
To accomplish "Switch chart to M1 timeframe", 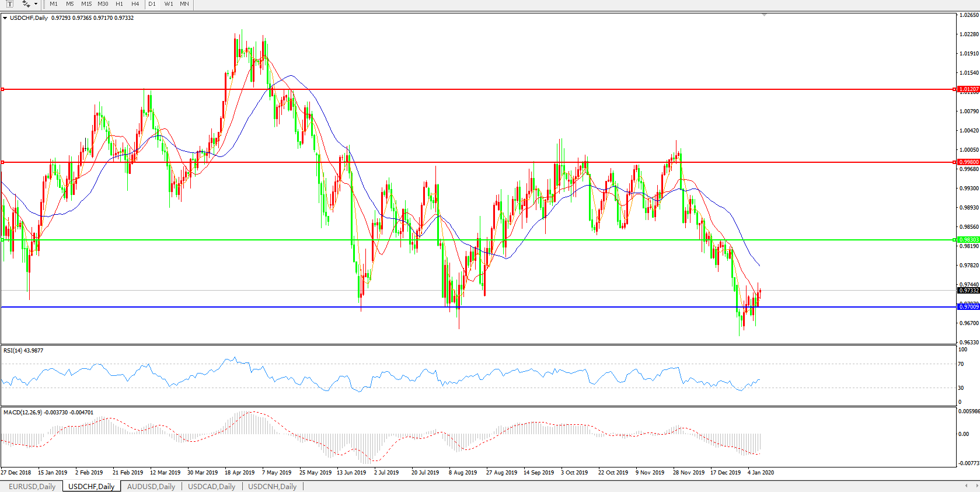I will pos(54,4).
